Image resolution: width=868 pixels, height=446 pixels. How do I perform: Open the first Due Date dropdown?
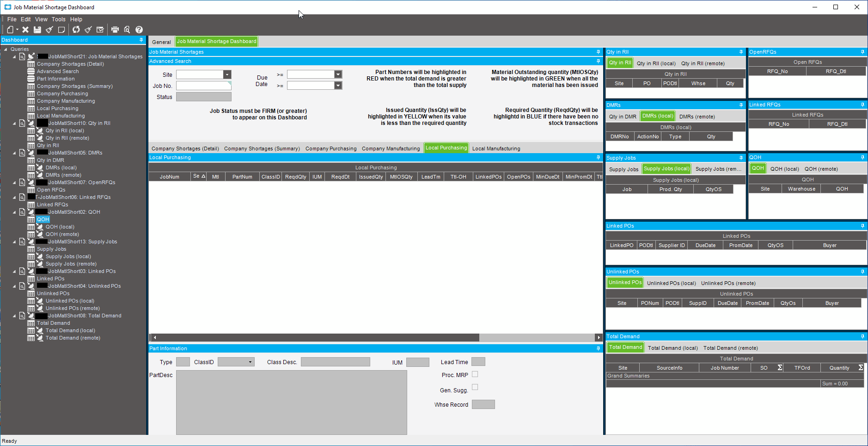point(338,74)
